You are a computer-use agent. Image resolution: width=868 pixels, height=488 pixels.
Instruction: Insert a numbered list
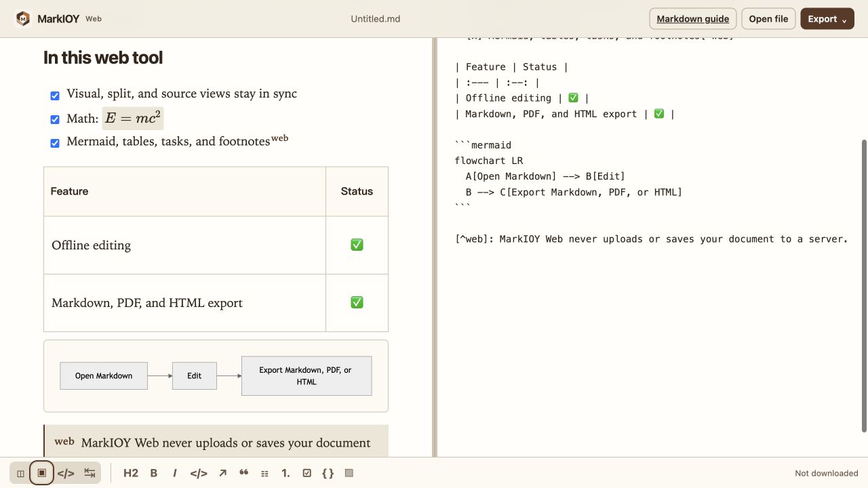[286, 473]
